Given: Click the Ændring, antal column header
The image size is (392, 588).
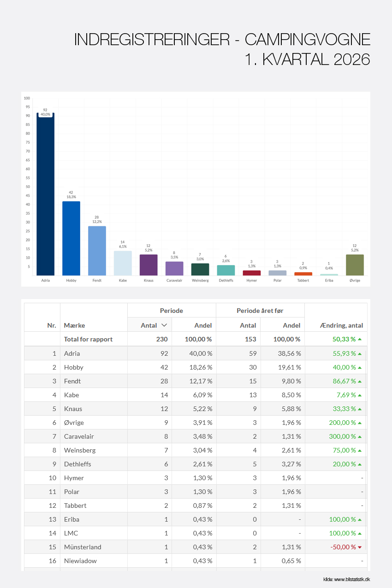Looking at the screenshot, I should point(341,325).
